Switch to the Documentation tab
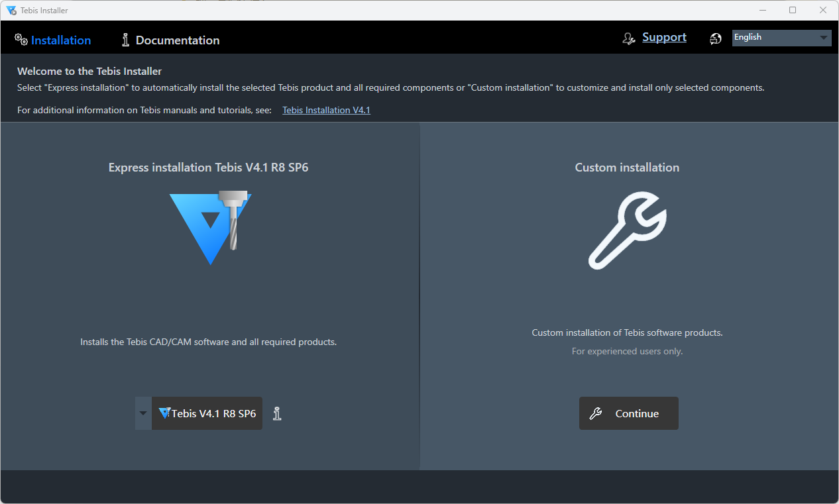 click(x=170, y=40)
